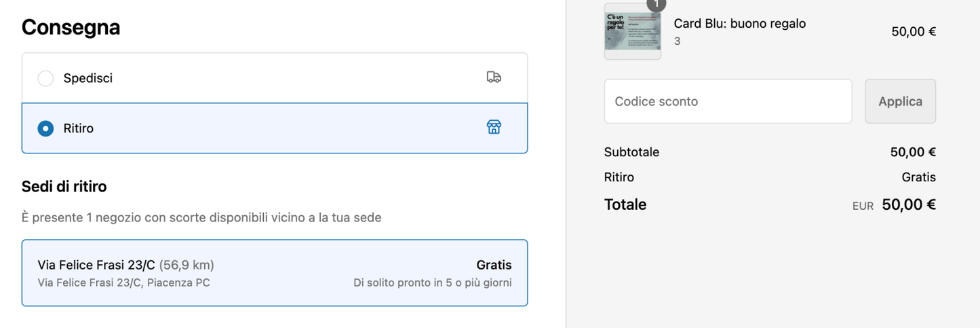Viewport: 980px width, 328px height.
Task: Click the Consegna section heading
Action: click(71, 27)
